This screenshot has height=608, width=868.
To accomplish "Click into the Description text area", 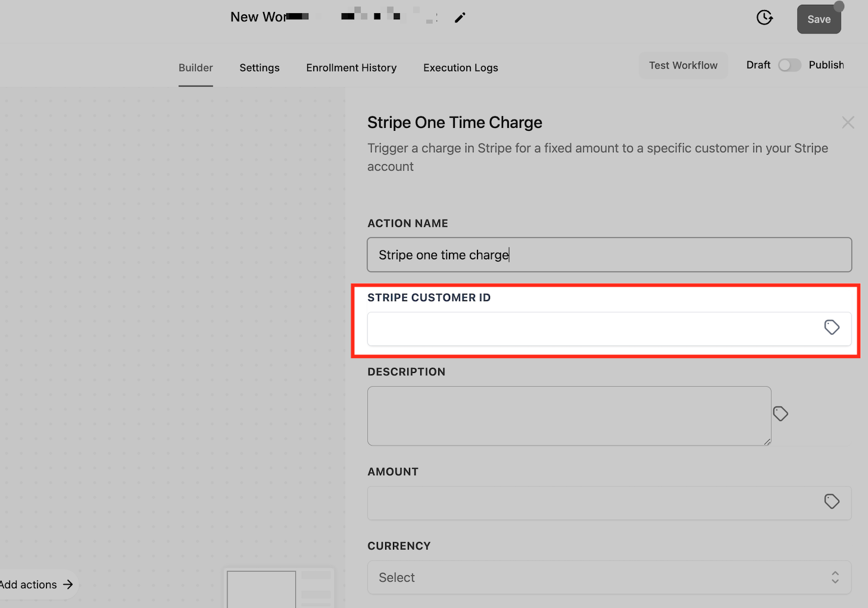I will (x=569, y=416).
